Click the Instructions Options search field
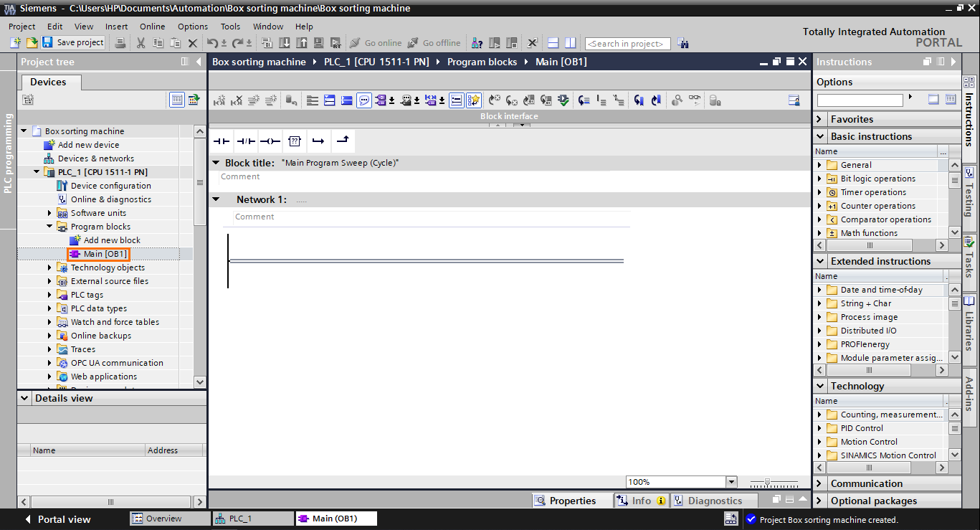The image size is (980, 530). (860, 100)
